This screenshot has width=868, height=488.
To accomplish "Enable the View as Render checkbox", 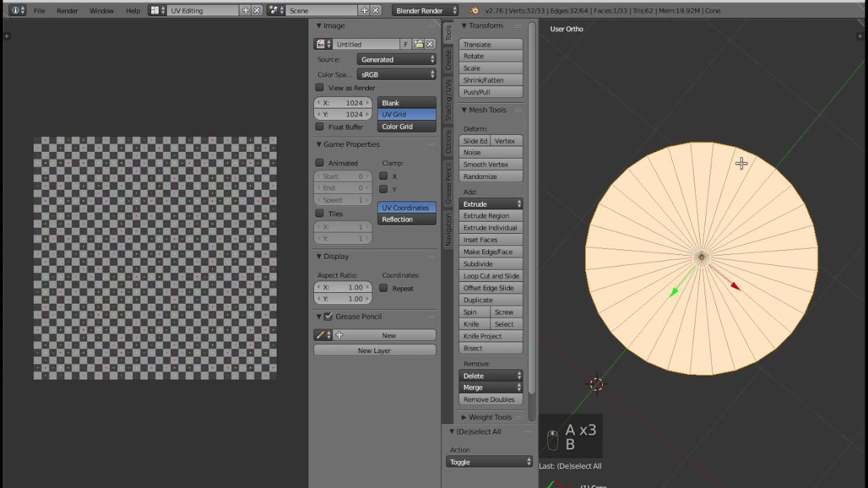I will (319, 87).
